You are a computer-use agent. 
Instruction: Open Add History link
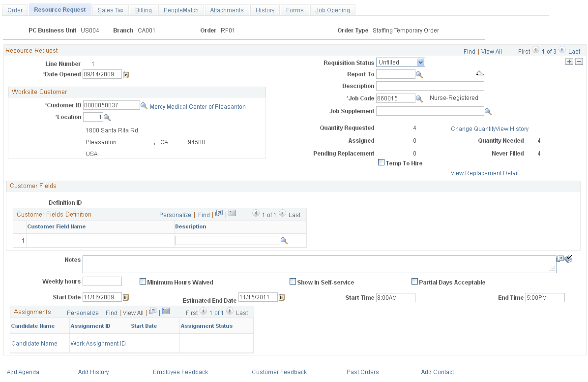click(93, 372)
